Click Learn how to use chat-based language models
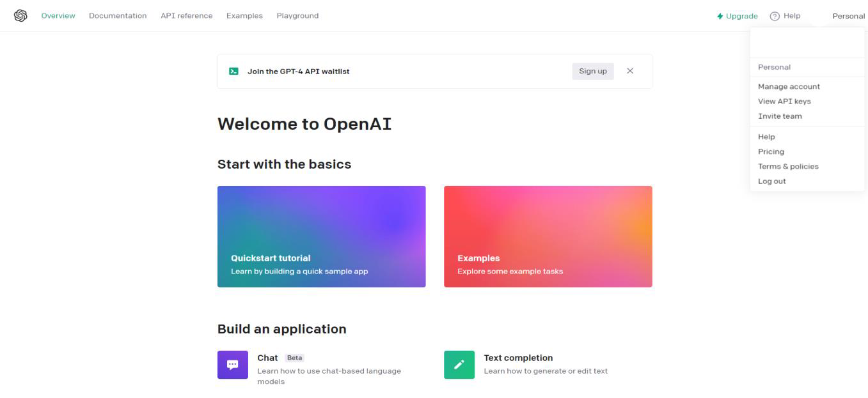 click(329, 376)
